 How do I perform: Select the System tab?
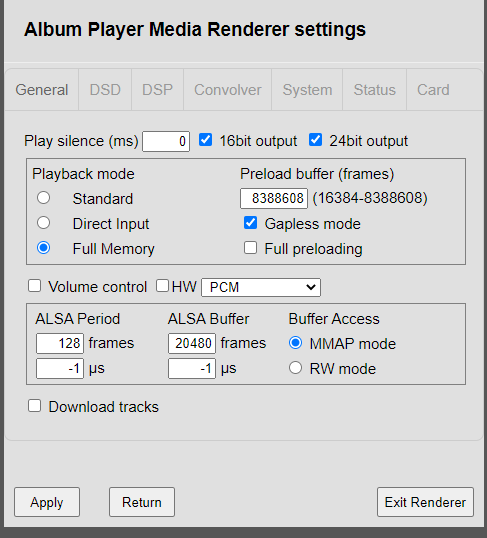point(307,90)
